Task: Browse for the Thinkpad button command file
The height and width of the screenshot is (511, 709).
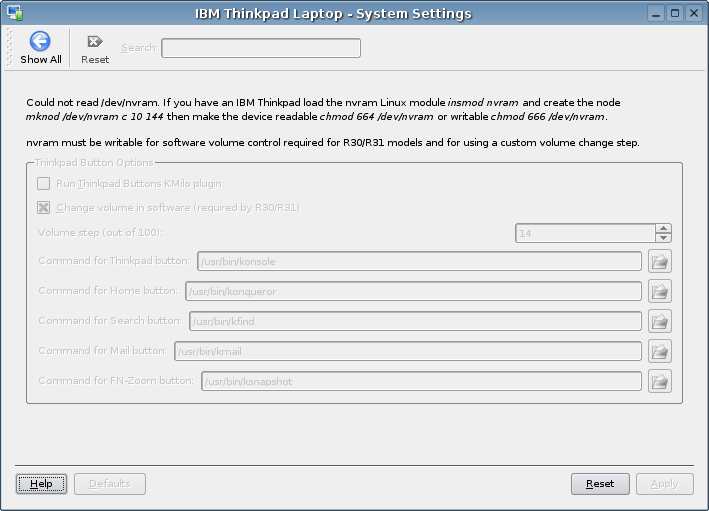Action: (660, 261)
